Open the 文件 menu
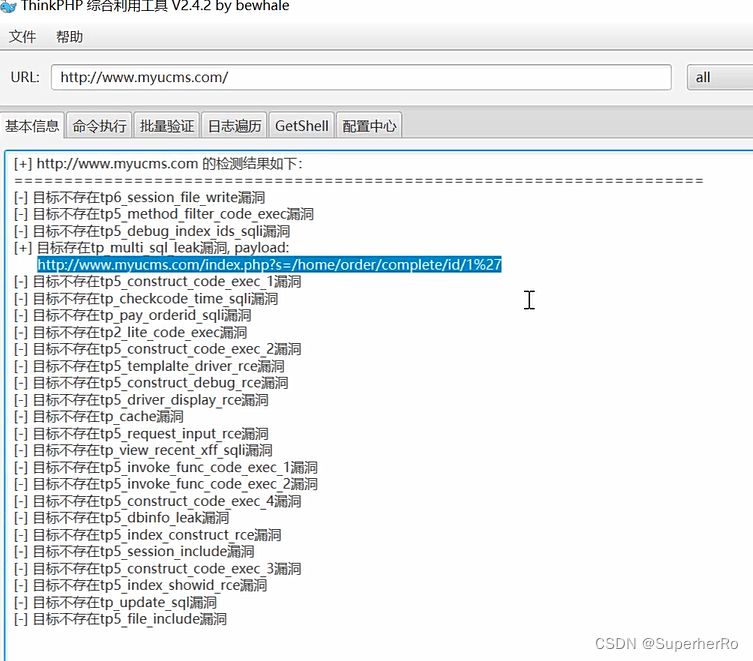This screenshot has width=753, height=661. pos(22,37)
